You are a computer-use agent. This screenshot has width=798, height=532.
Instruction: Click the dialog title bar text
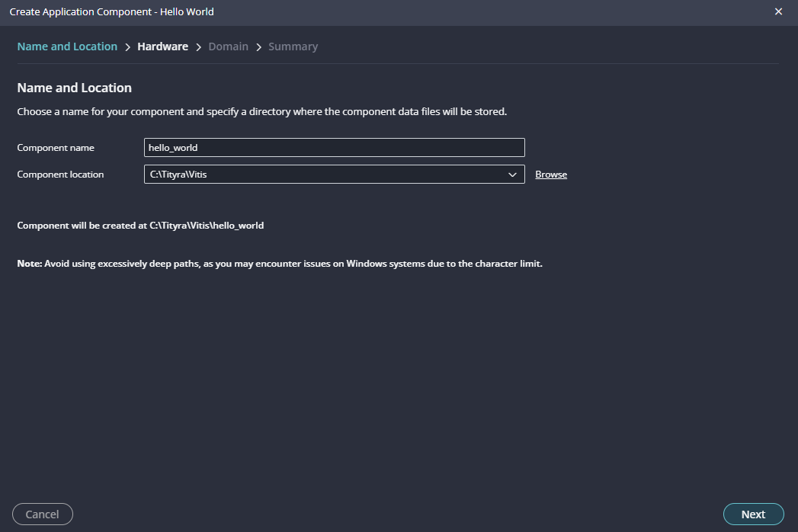[111, 11]
